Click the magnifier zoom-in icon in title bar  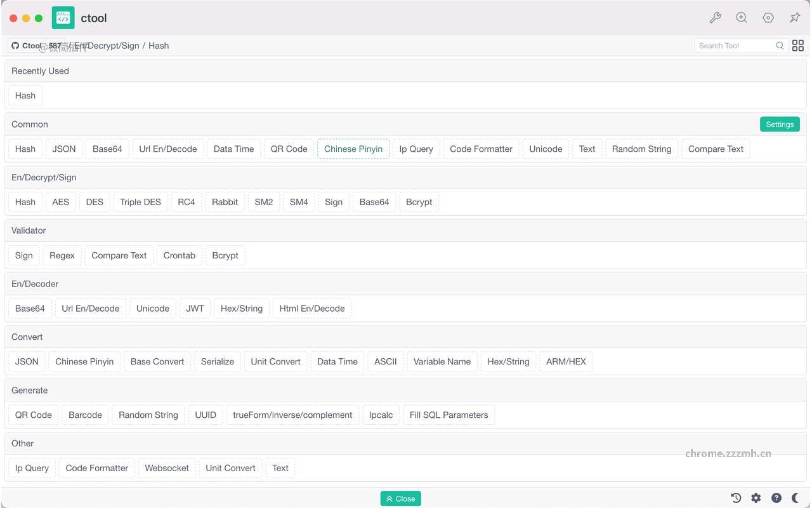(x=742, y=18)
